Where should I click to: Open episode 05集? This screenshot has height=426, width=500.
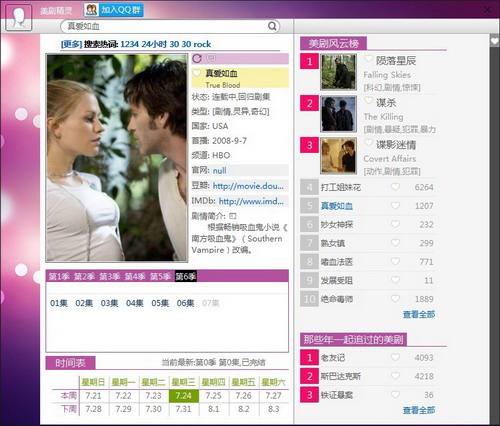pyautogui.click(x=160, y=303)
